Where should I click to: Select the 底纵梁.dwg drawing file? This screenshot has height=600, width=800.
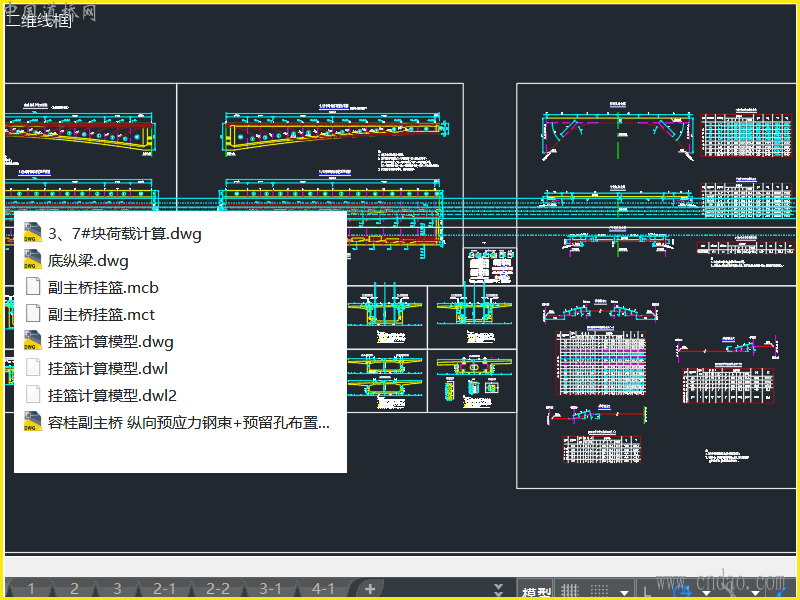[x=88, y=261]
